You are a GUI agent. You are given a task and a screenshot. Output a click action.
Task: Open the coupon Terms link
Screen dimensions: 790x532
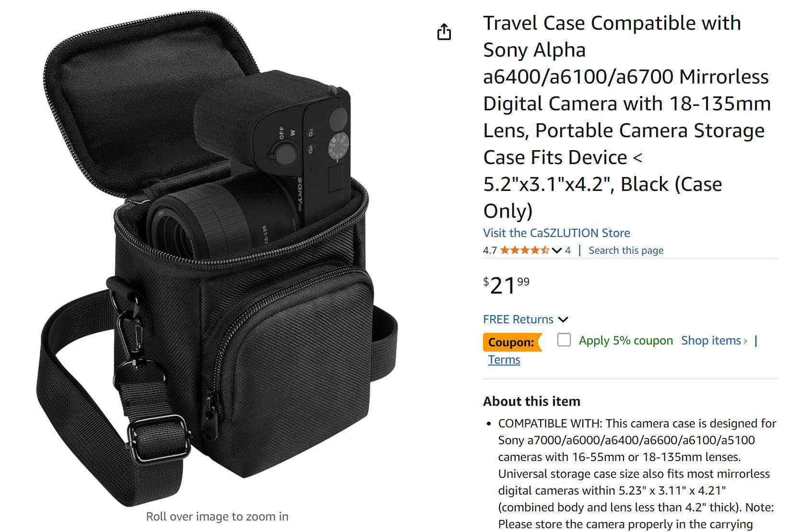(504, 359)
